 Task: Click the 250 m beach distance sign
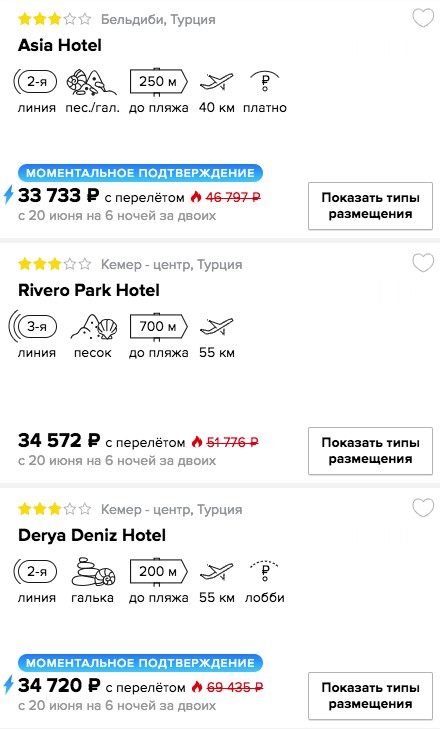(158, 82)
